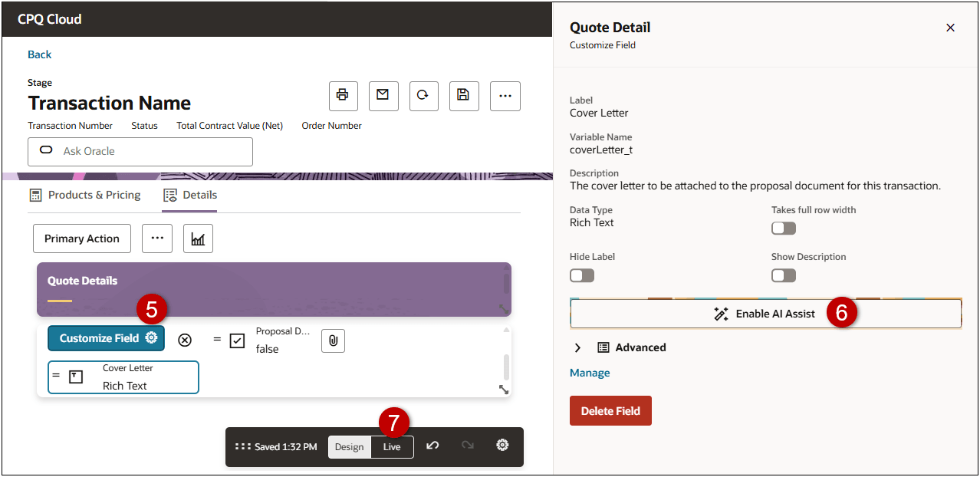Screen dimensions: 980x477
Task: Switch to Live mode
Action: (392, 447)
